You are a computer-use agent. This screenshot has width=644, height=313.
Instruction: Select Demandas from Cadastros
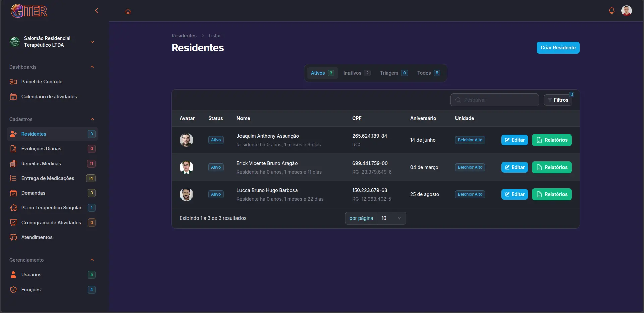click(33, 193)
